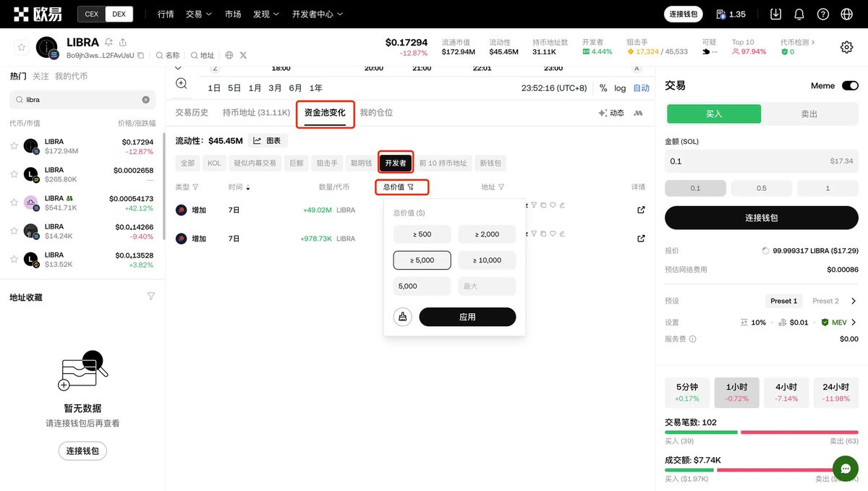Select the ≥ 500 value option
This screenshot has height=491, width=868.
tap(422, 234)
